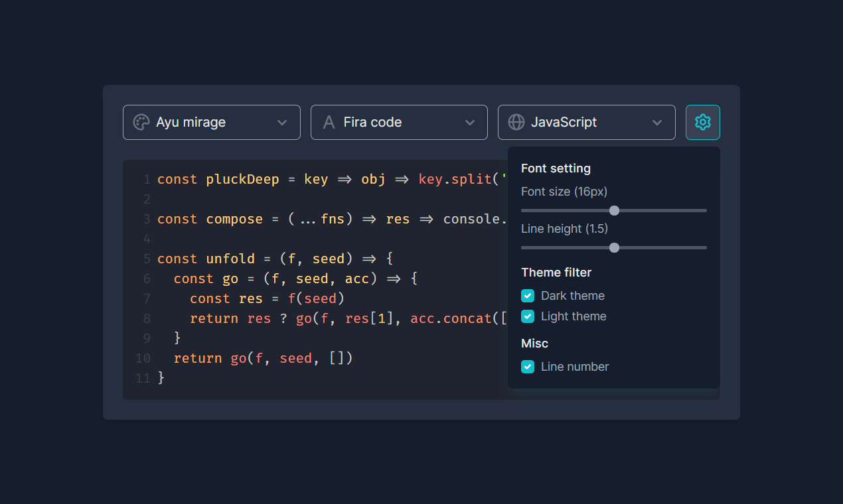Image resolution: width=843 pixels, height=504 pixels.
Task: Open the Ayu mirage theme dropdown
Action: coord(211,122)
